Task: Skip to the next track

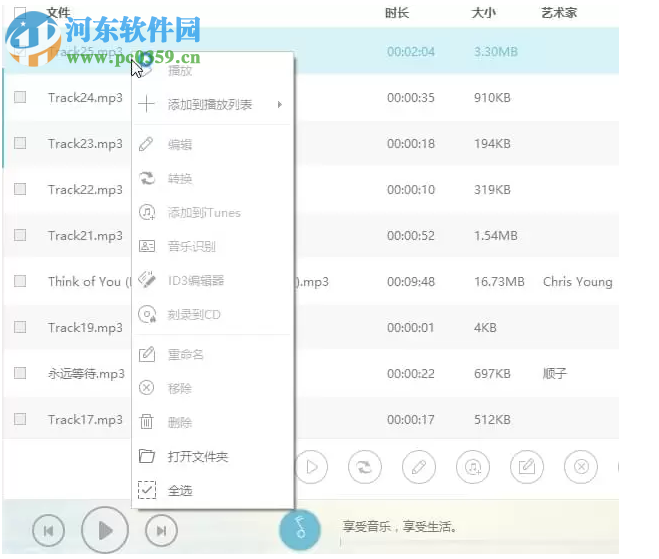Action: coord(161,531)
